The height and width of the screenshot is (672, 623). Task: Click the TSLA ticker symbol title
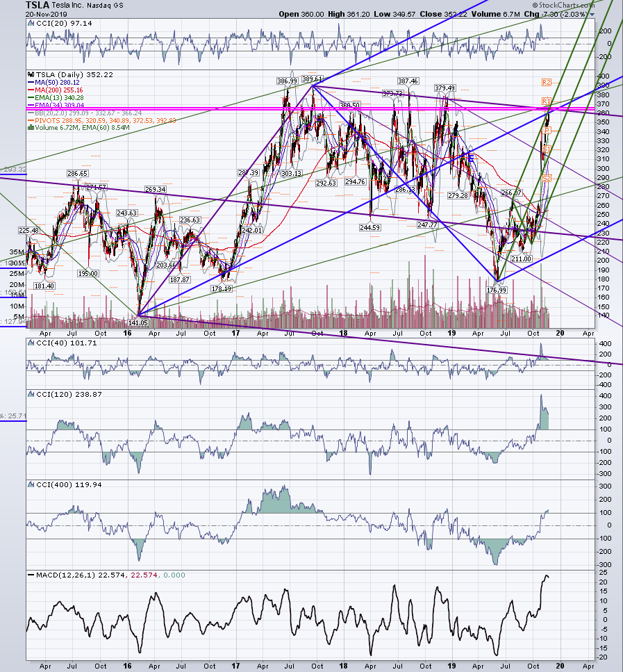pos(37,5)
